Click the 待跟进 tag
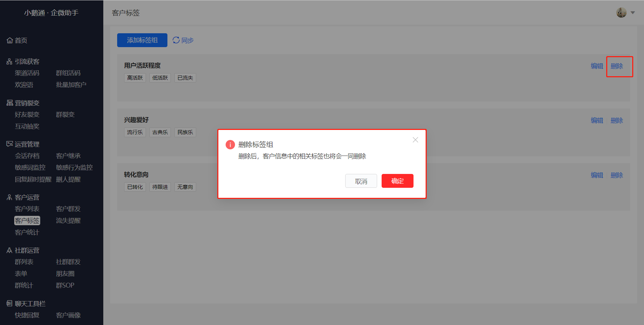The image size is (644, 325). 160,187
